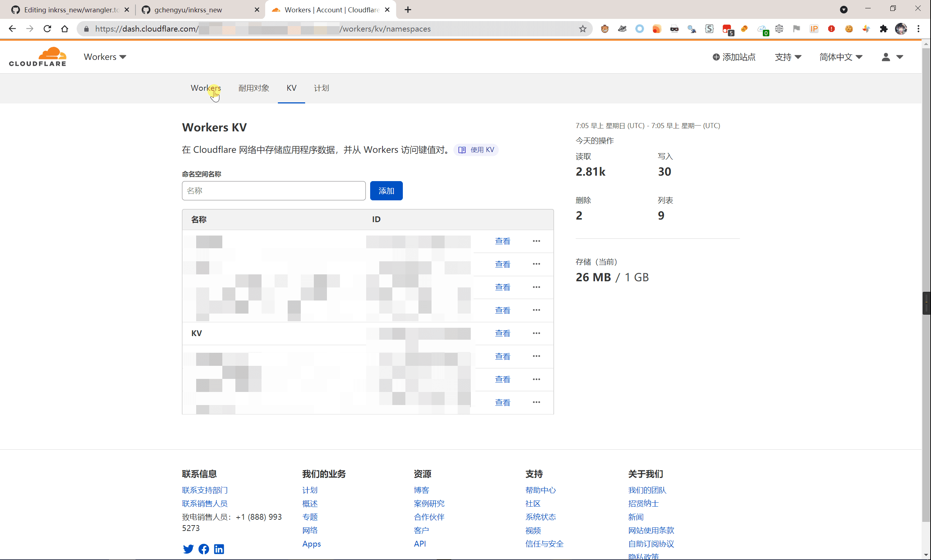Switch to the 耐用对象 tab
The image size is (931, 560).
pyautogui.click(x=254, y=88)
